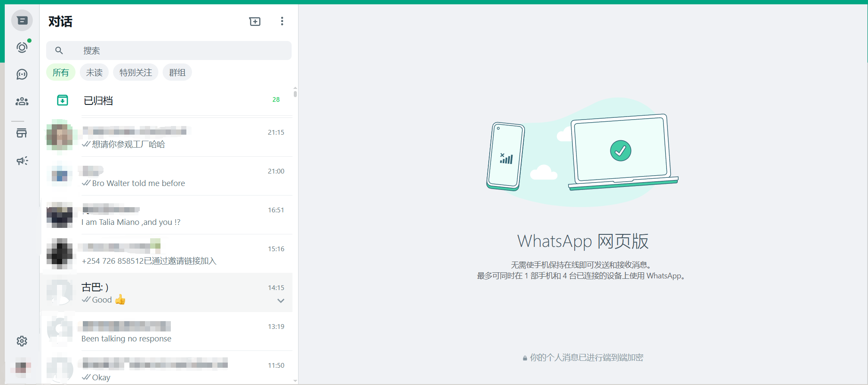Open the 古巴: ) chat
The width and height of the screenshot is (868, 385).
167,292
